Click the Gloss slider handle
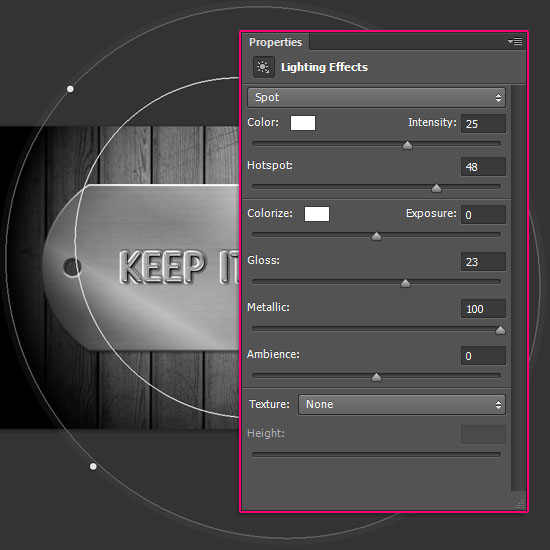Screen dimensions: 550x550 tap(405, 283)
